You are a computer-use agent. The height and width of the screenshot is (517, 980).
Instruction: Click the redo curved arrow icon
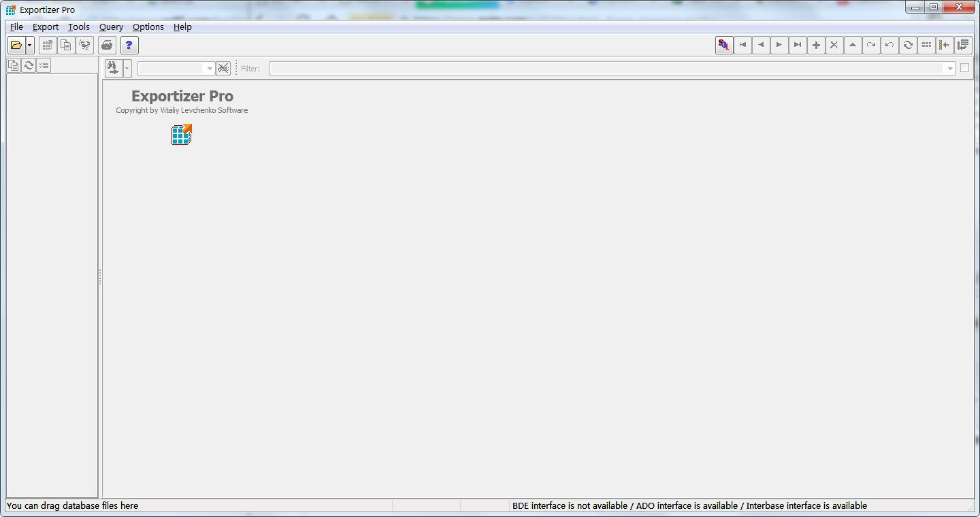click(871, 46)
